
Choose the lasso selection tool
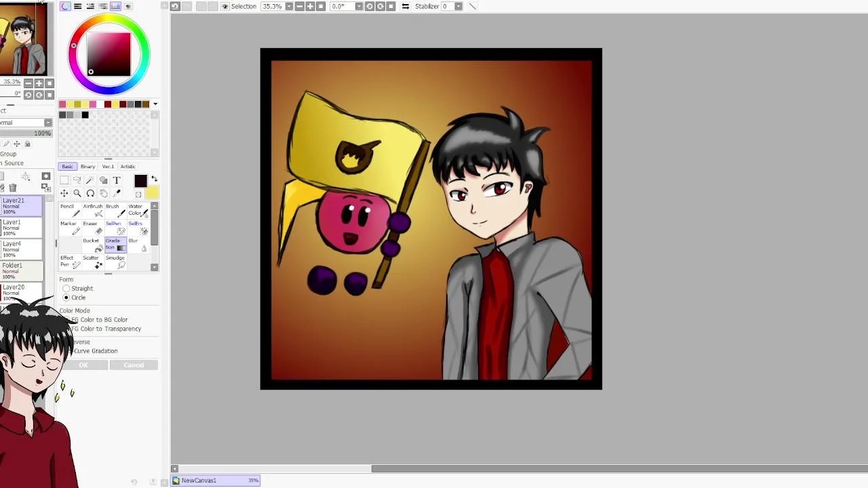point(77,180)
